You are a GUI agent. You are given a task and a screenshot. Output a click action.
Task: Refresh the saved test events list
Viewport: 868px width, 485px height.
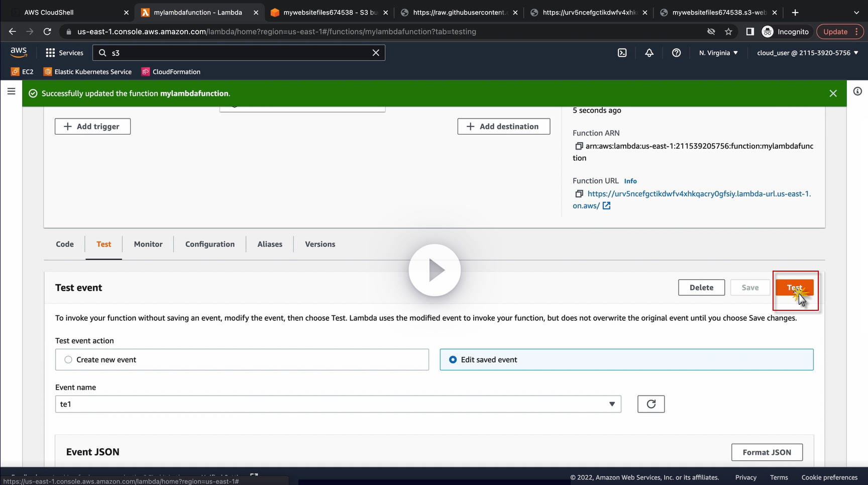[x=651, y=404]
